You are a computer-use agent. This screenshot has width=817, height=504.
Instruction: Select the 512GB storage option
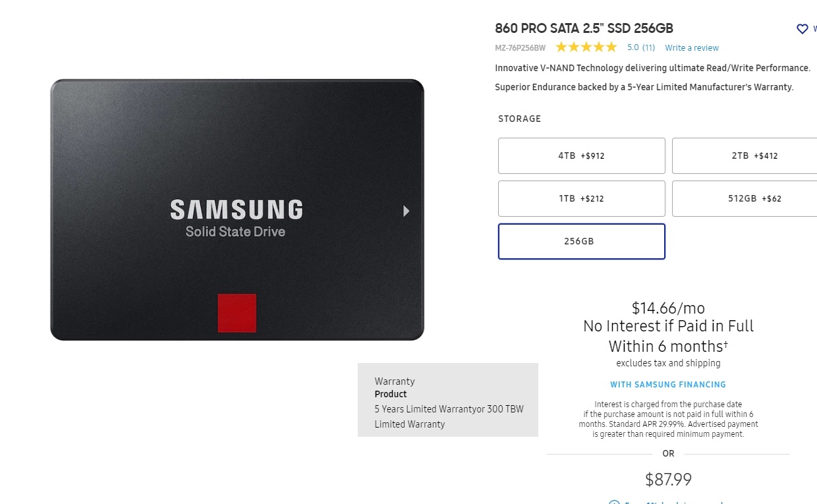point(745,199)
